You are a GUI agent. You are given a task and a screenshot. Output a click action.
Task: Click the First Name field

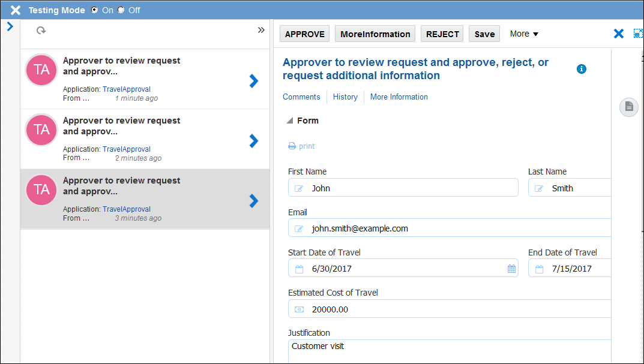coord(403,188)
